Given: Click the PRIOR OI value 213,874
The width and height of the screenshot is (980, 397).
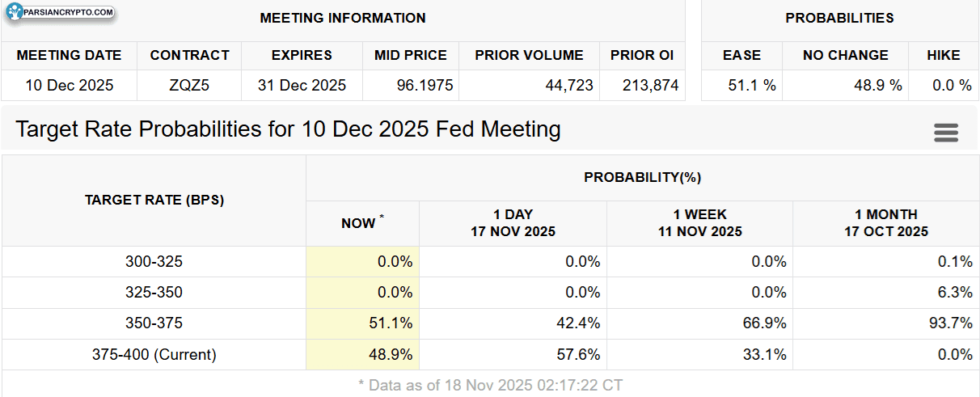Looking at the screenshot, I should (642, 85).
